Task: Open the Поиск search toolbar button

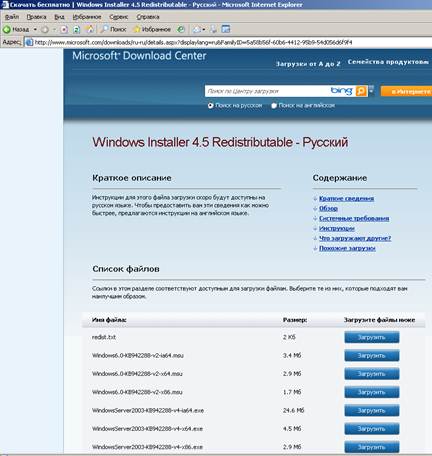Action: point(113,30)
